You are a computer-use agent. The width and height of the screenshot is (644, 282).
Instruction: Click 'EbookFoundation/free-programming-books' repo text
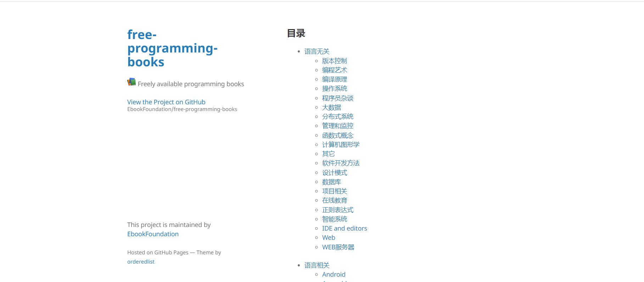(x=182, y=109)
